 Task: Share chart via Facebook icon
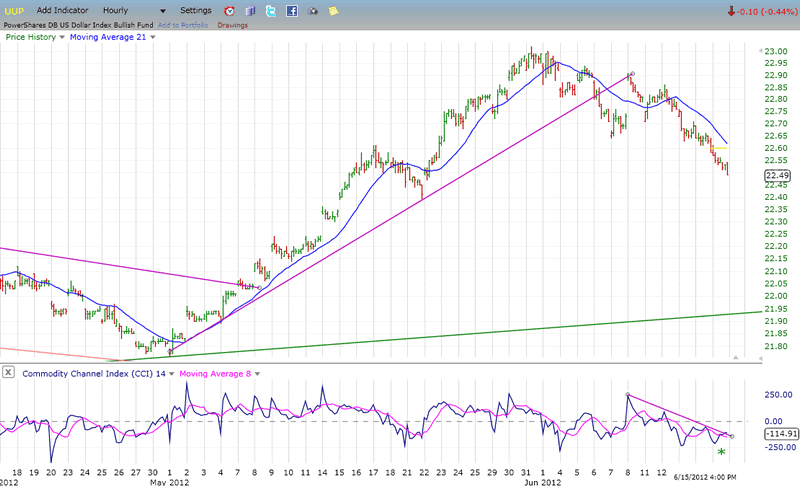(292, 10)
